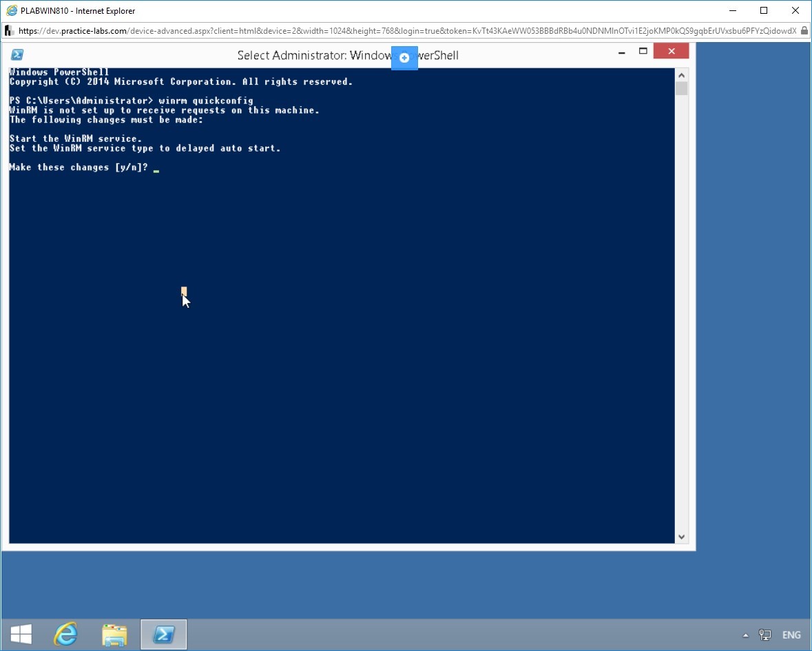Viewport: 812px width, 651px height.
Task: Maximize the PowerShell window
Action: (643, 51)
